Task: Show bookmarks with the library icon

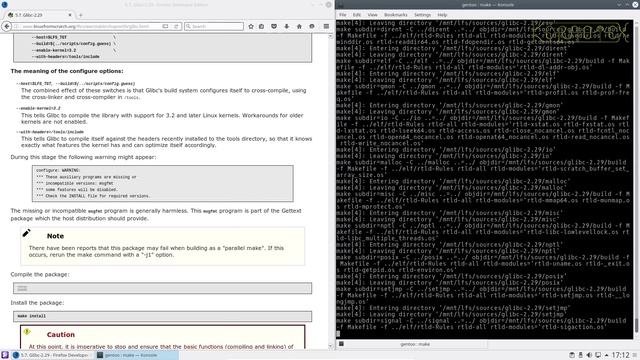Action: pyautogui.click(x=262, y=26)
